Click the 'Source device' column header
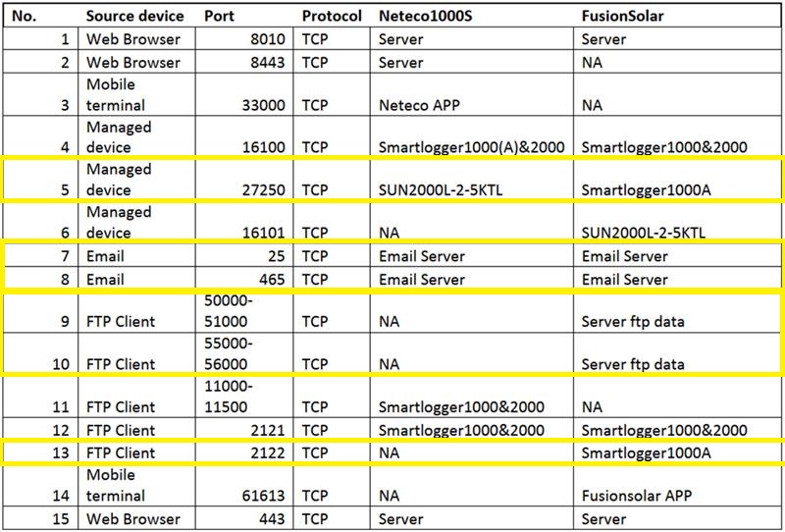The width and height of the screenshot is (785, 532). click(132, 17)
